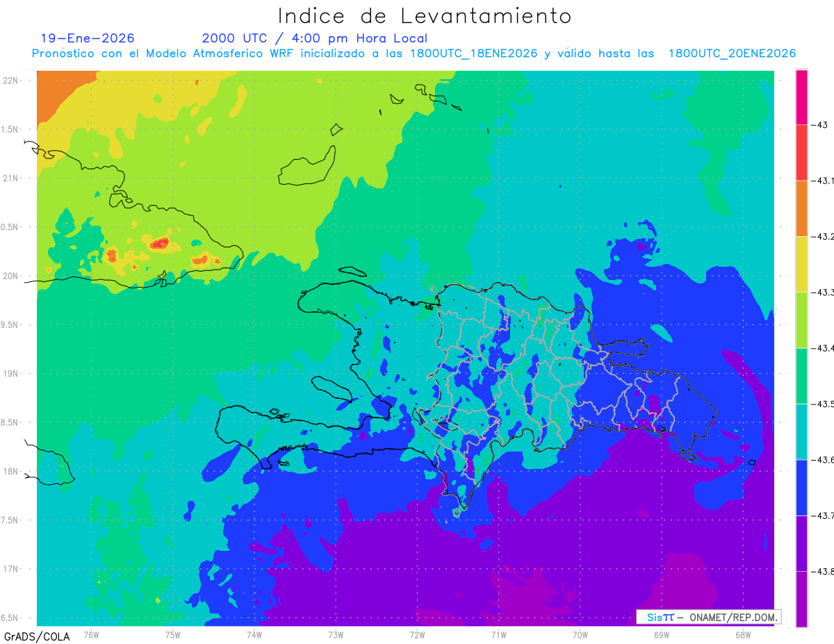Click the 'SisTT - ONAMET/REP.DOM.' label box
Screen dimensions: 834x644
(x=709, y=617)
